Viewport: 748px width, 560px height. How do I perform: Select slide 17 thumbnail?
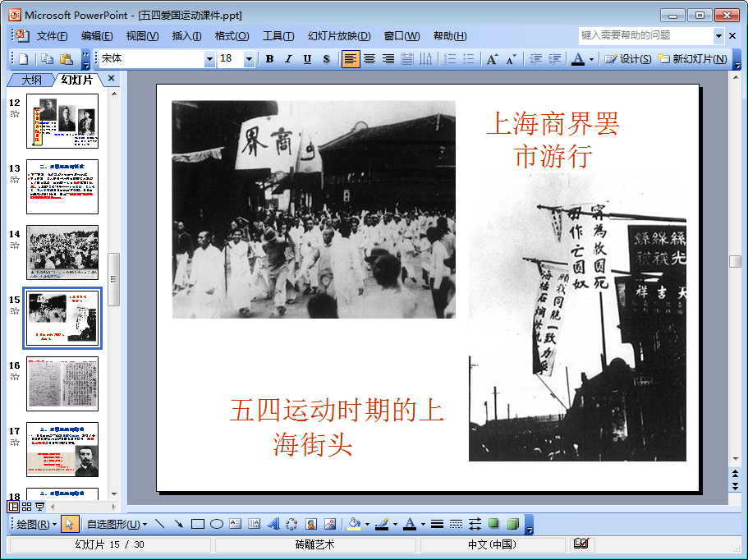(62, 449)
